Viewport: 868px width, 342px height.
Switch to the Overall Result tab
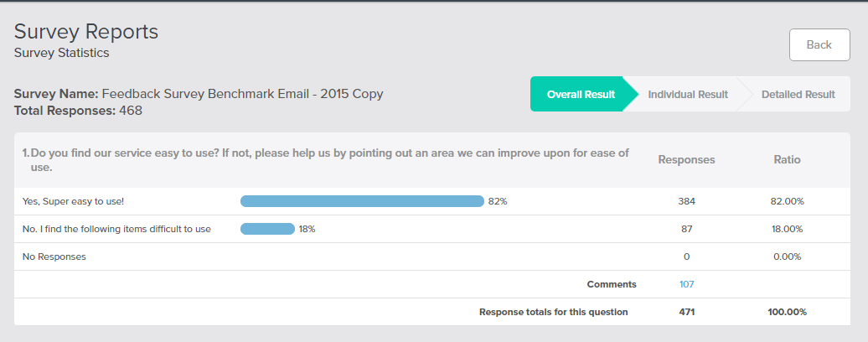pyautogui.click(x=580, y=95)
